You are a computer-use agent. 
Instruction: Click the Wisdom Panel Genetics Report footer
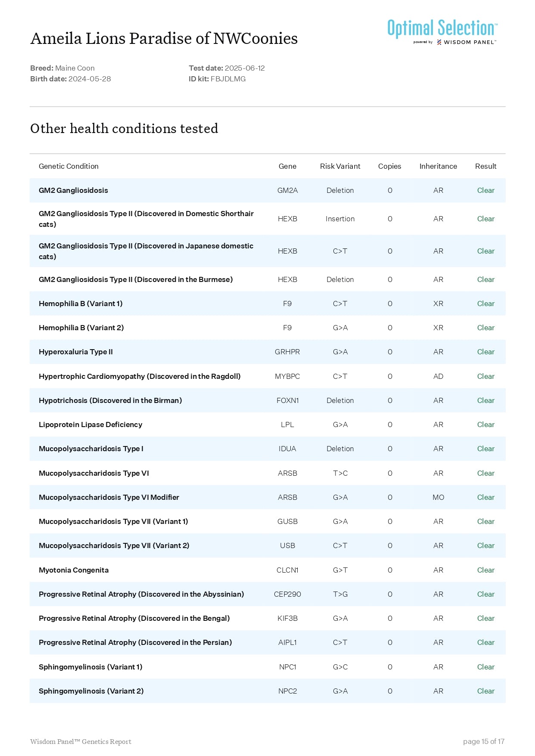click(x=81, y=741)
